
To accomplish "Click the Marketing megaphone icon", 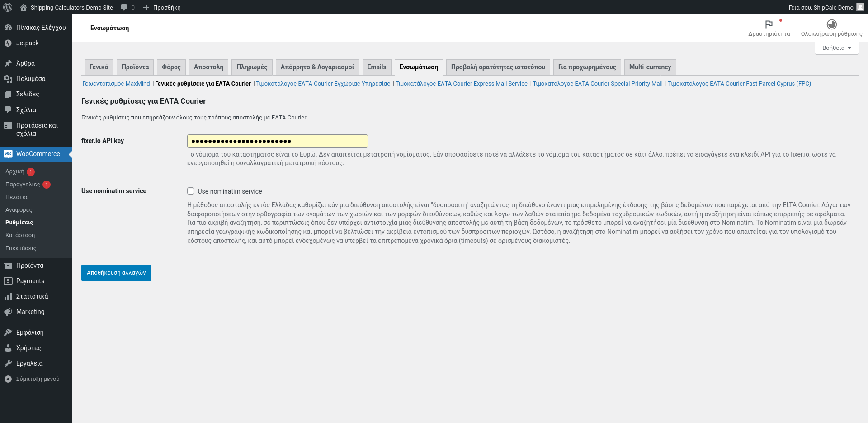I will pyautogui.click(x=8, y=312).
